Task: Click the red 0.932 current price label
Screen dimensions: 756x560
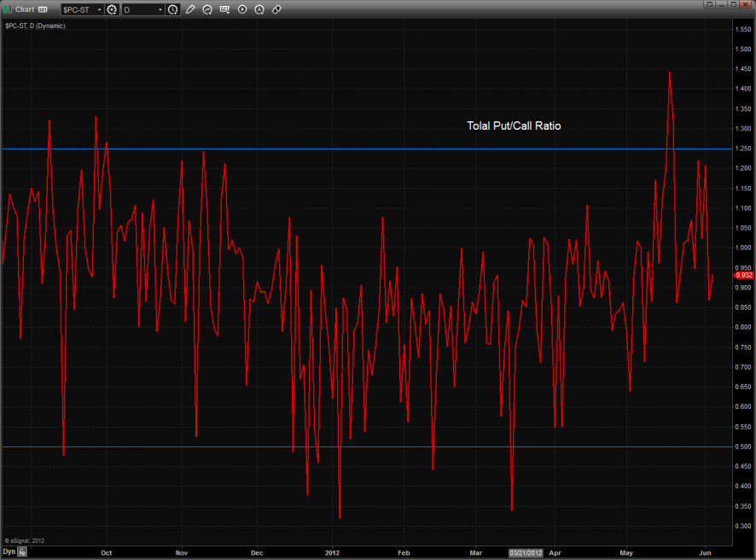Action: click(742, 275)
